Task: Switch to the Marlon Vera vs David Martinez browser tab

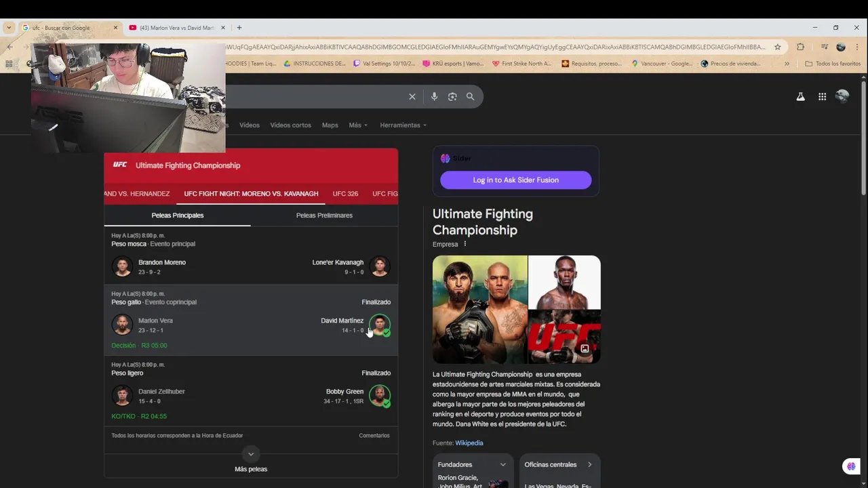Action: coord(178,28)
